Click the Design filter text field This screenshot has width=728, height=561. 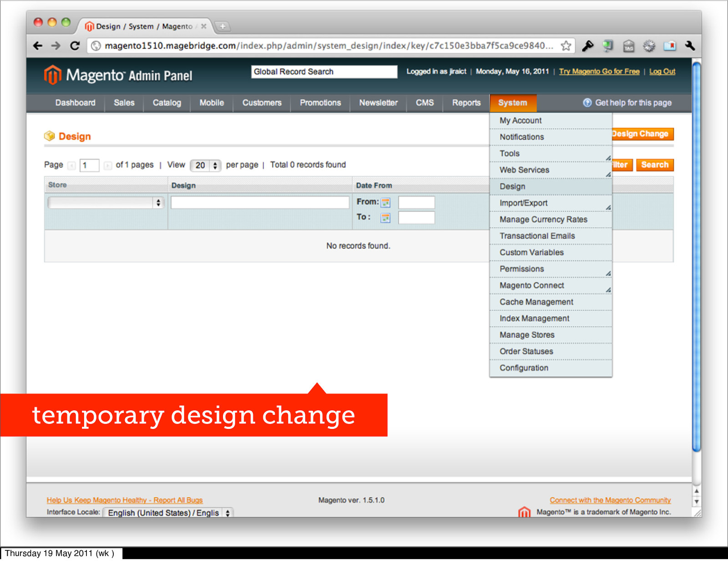(260, 203)
